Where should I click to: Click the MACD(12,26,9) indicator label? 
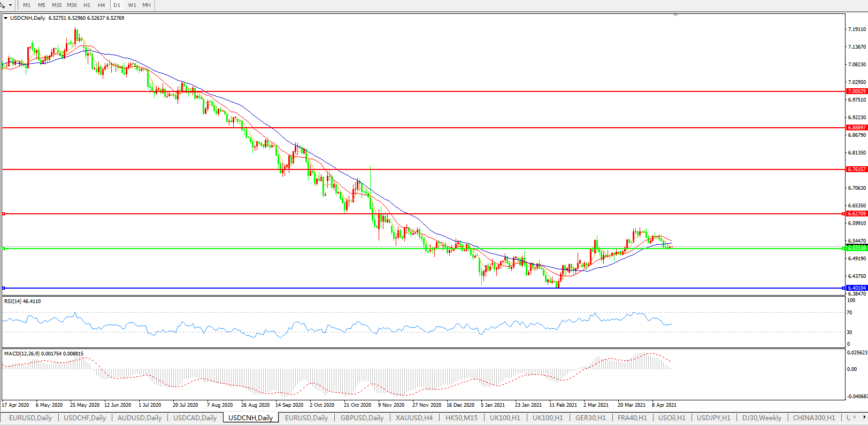point(43,354)
